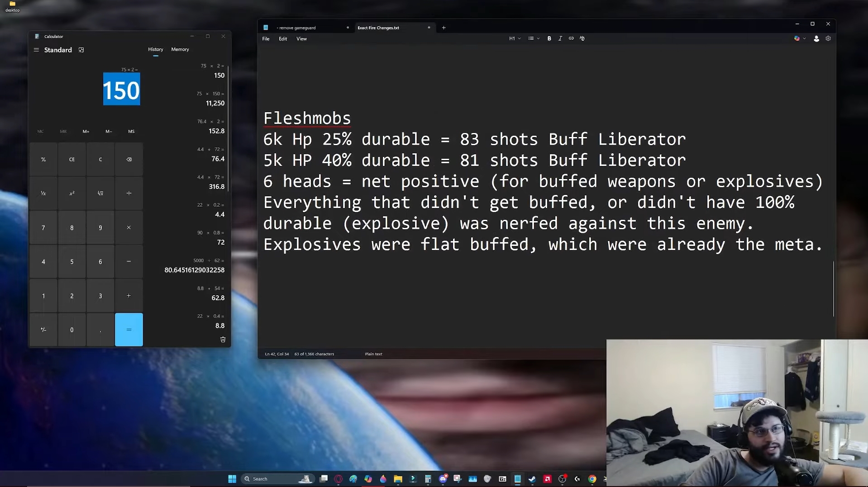Click the M+ memory add button
868x487 pixels.
(x=86, y=132)
